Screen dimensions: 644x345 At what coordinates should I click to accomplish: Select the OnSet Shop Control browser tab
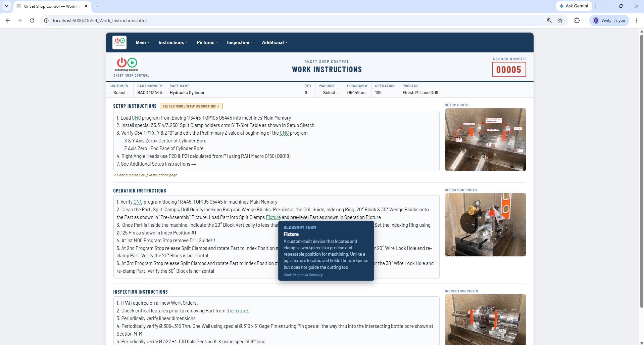[52, 6]
